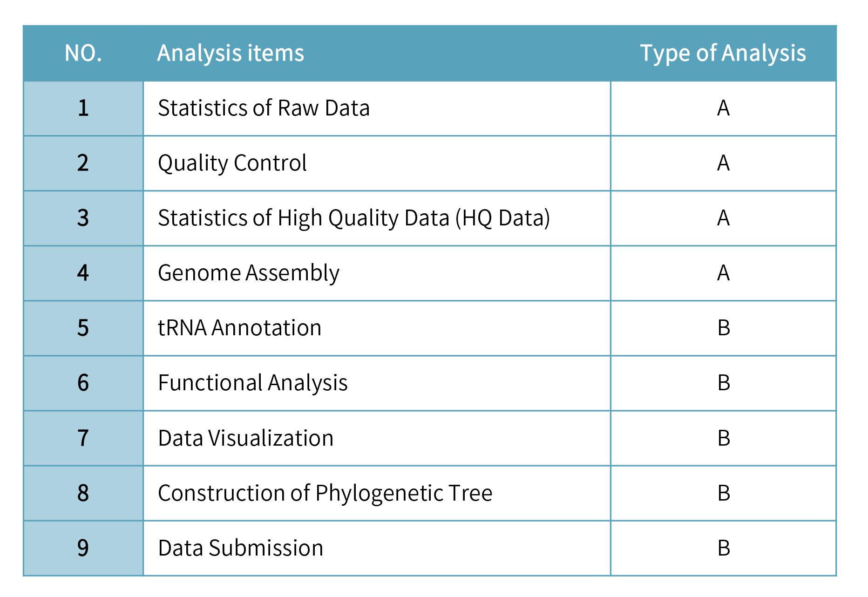Click the 'Type of Analysis' header
The image size is (868, 597).
pos(723,53)
